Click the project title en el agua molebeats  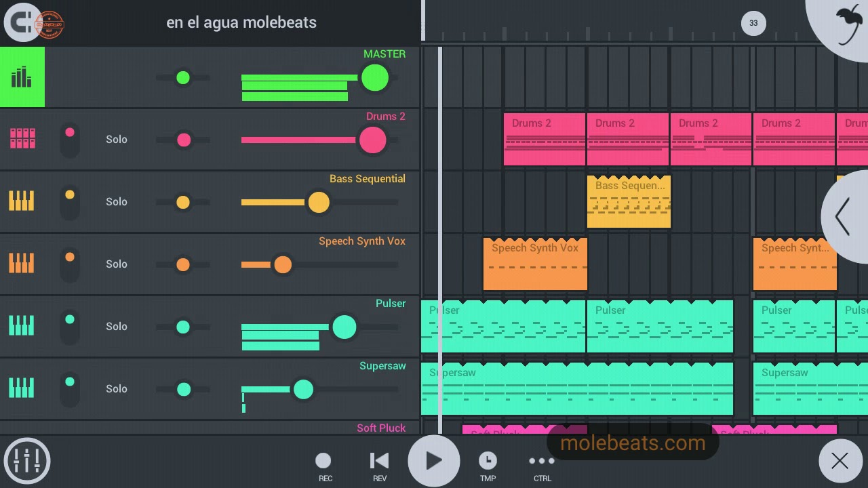241,22
